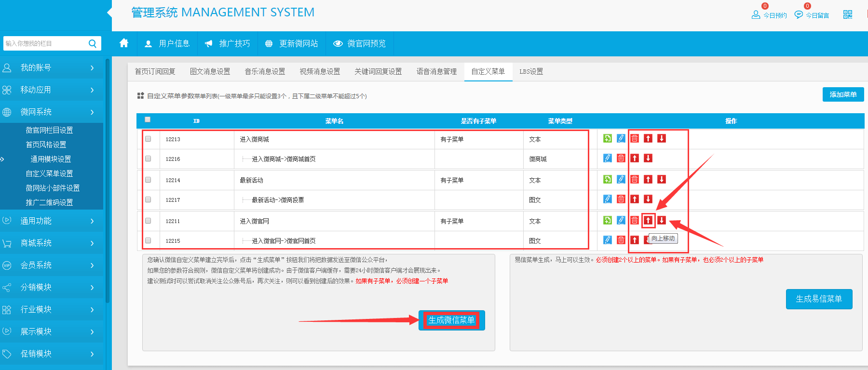Delete submenu row 12215
The image size is (868, 370).
[x=621, y=240]
